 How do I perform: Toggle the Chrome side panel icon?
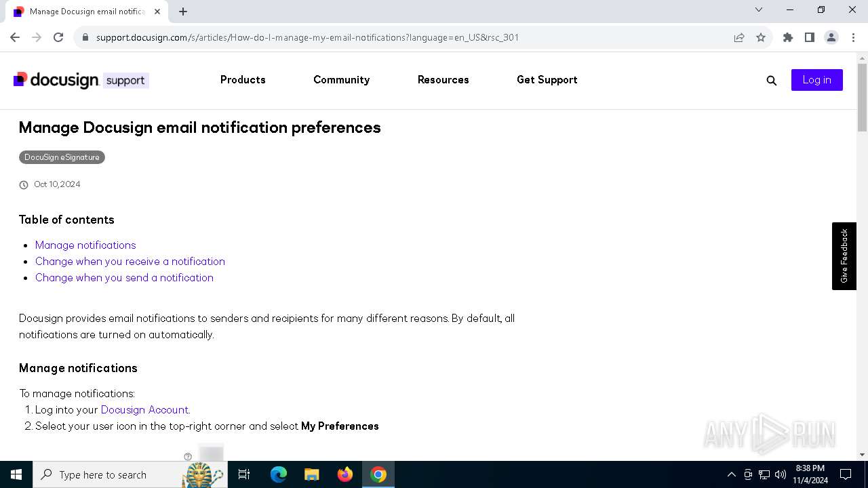810,37
